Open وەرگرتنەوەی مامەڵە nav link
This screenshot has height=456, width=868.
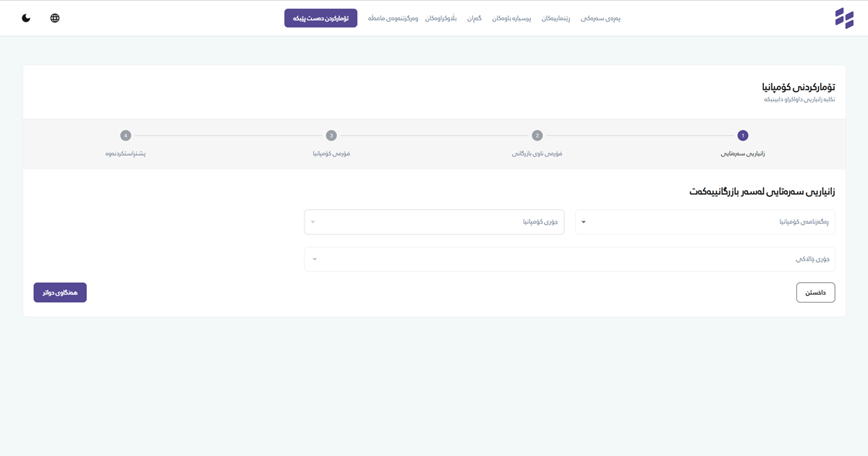[x=393, y=18]
